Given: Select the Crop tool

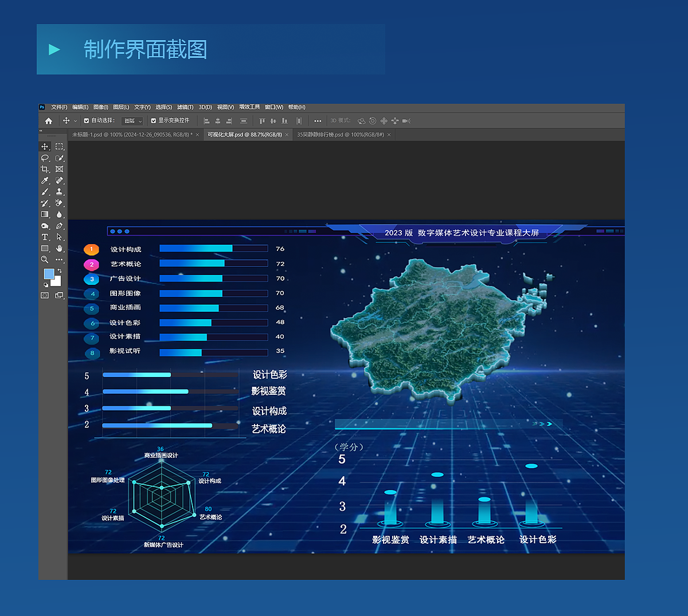Looking at the screenshot, I should pos(45,169).
